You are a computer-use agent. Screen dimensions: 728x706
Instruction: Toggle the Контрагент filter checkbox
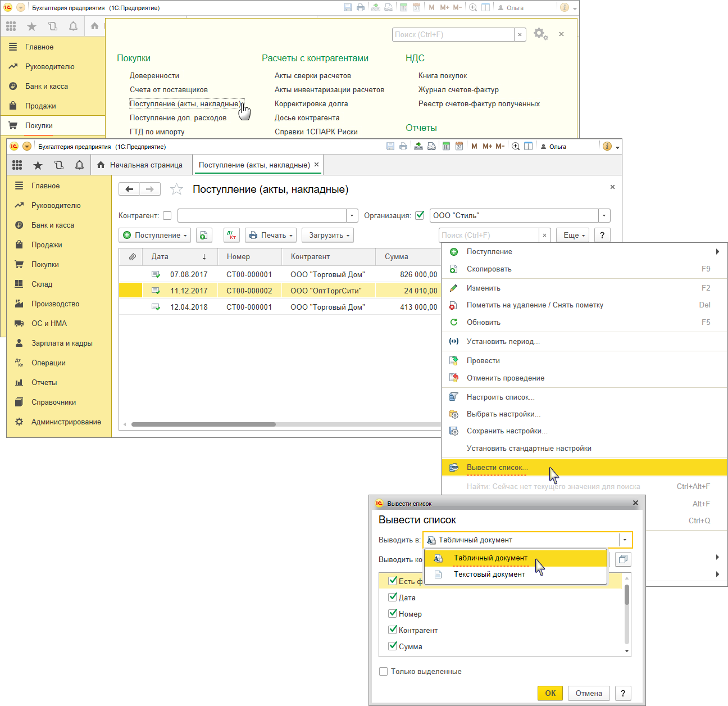pyautogui.click(x=167, y=215)
